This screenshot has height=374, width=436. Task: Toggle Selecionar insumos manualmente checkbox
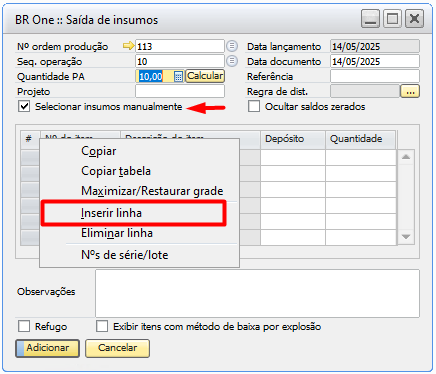coord(24,107)
